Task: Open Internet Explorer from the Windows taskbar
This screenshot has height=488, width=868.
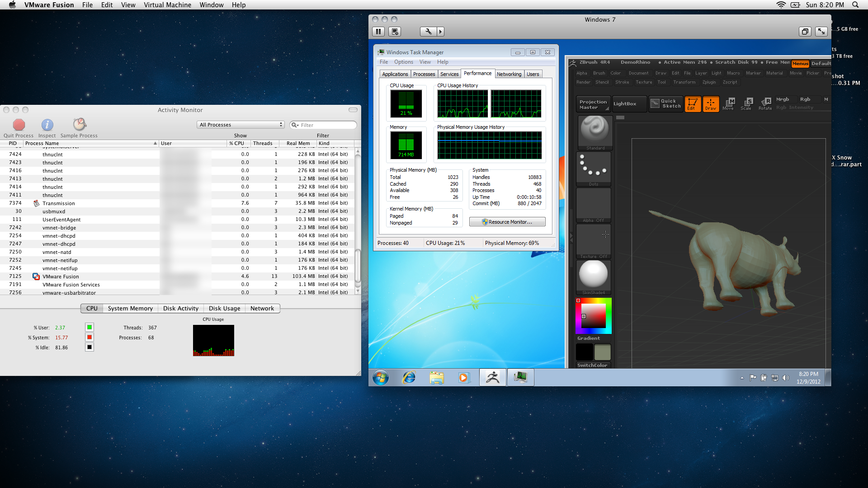Action: 409,377
